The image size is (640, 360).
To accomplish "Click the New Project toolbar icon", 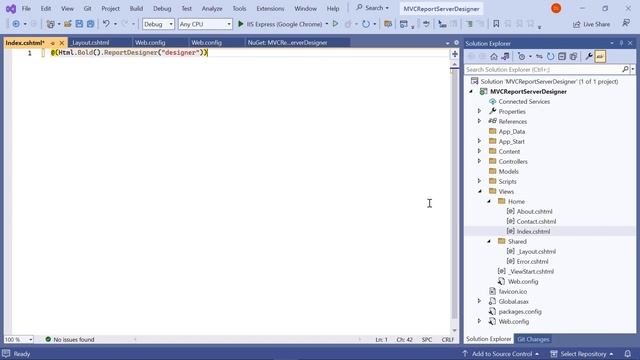I will (51, 24).
